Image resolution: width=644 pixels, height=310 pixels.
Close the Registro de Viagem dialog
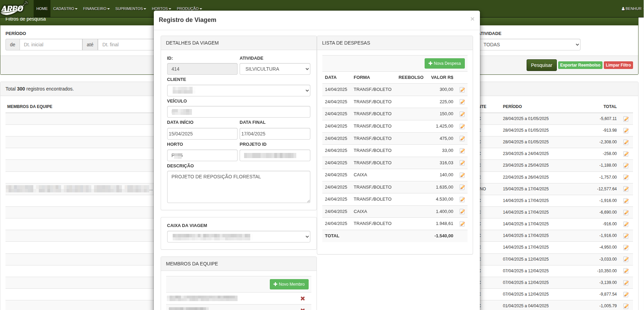pos(472,19)
